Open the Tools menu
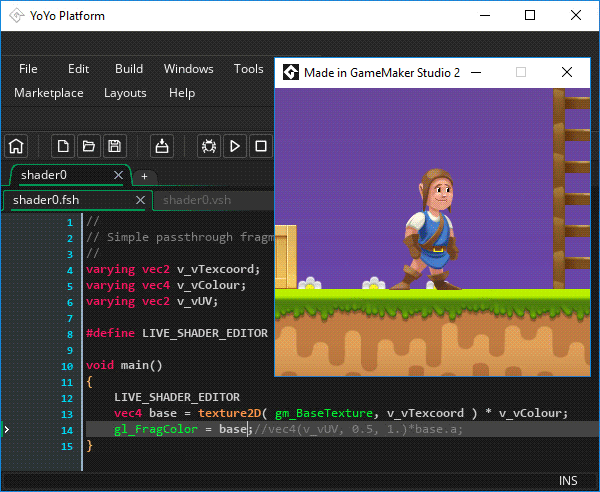The width and height of the screenshot is (600, 492). pos(249,69)
